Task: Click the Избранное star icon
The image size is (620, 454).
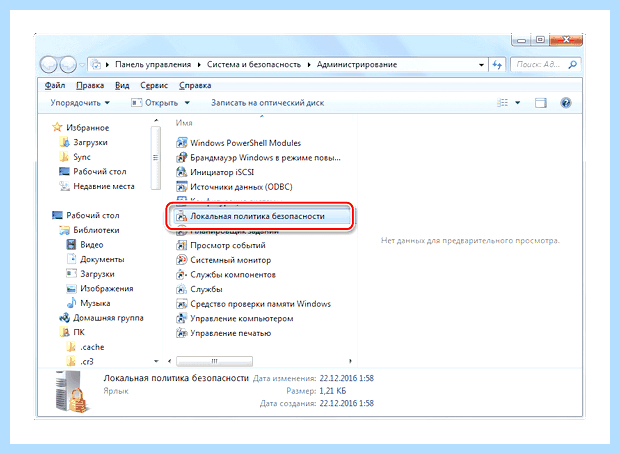Action: [x=57, y=127]
